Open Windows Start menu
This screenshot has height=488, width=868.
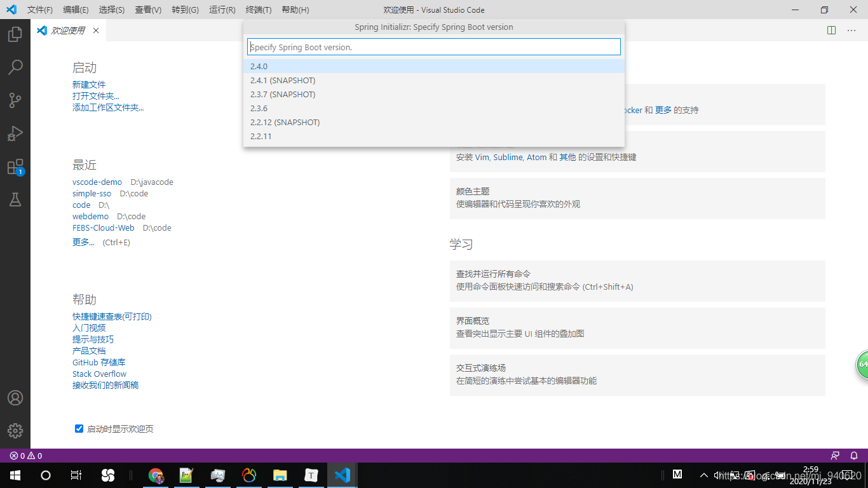15,475
